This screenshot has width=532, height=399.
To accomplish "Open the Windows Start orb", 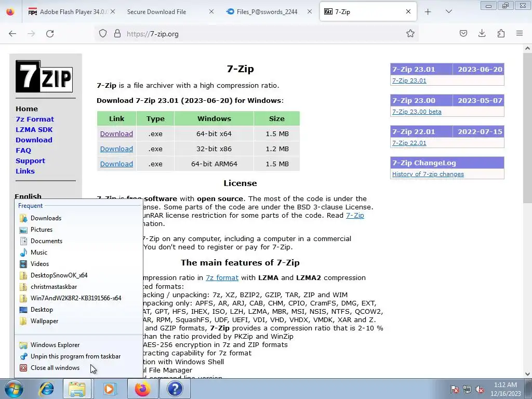I will point(14,389).
